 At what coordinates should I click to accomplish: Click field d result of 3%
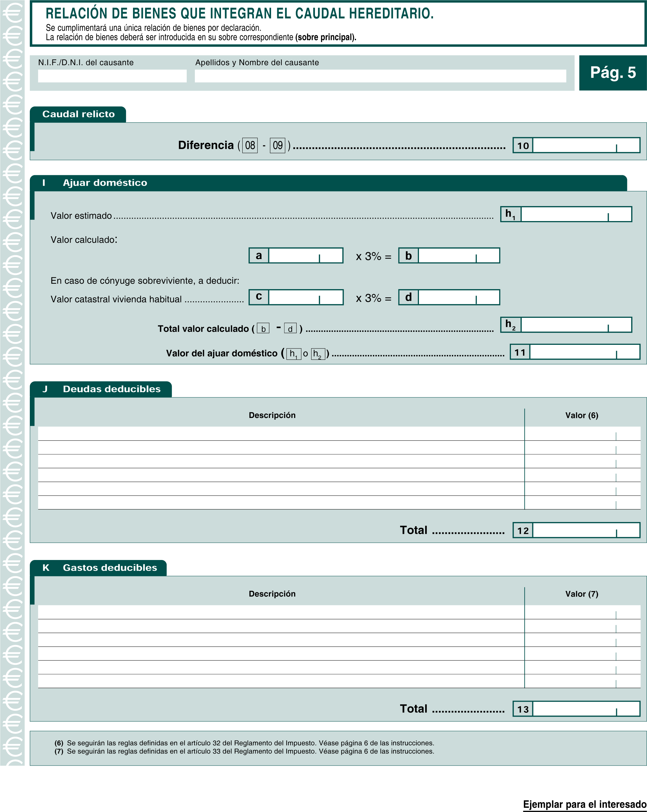pyautogui.click(x=459, y=297)
